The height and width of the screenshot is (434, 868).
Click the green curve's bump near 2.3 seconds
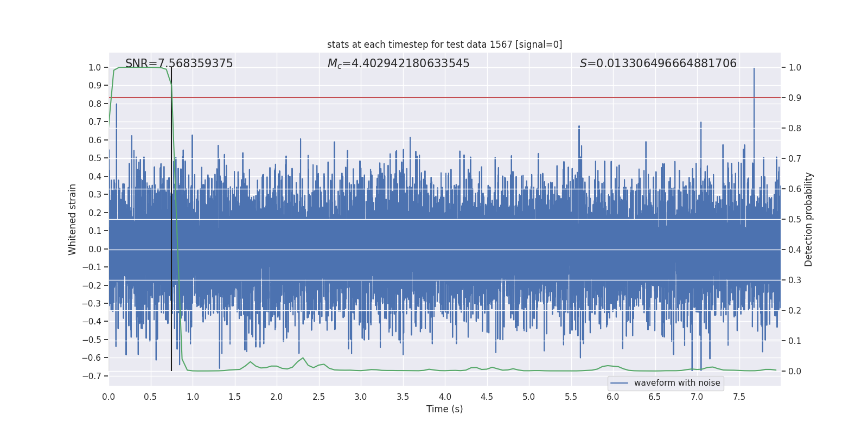tap(303, 359)
